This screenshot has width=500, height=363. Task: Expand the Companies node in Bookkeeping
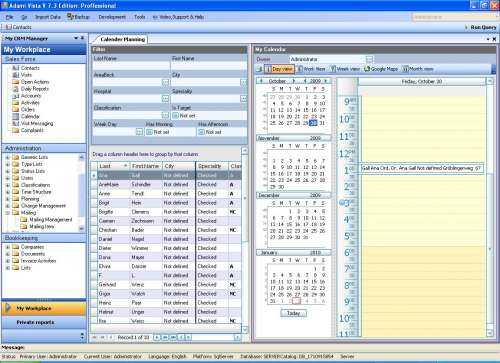tap(7, 247)
